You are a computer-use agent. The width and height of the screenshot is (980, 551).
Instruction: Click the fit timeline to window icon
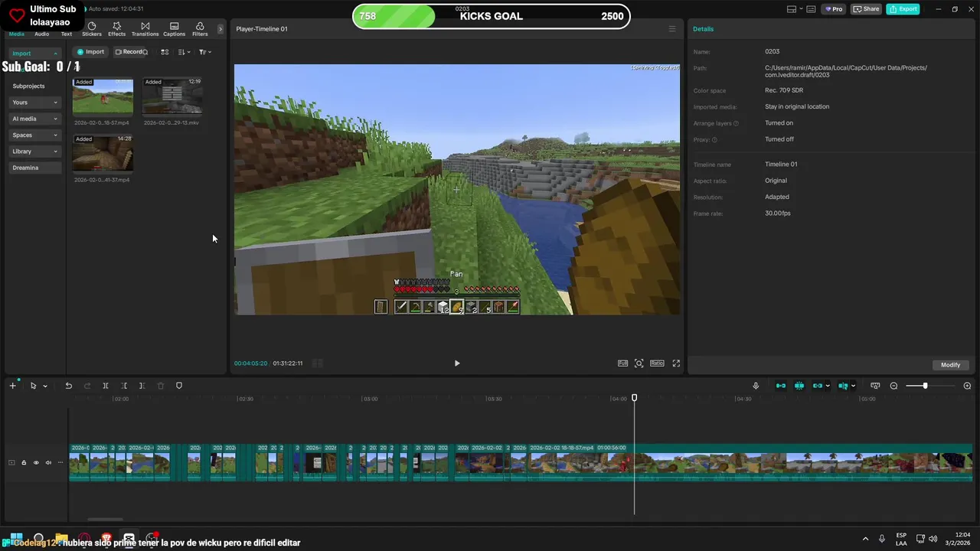875,386
